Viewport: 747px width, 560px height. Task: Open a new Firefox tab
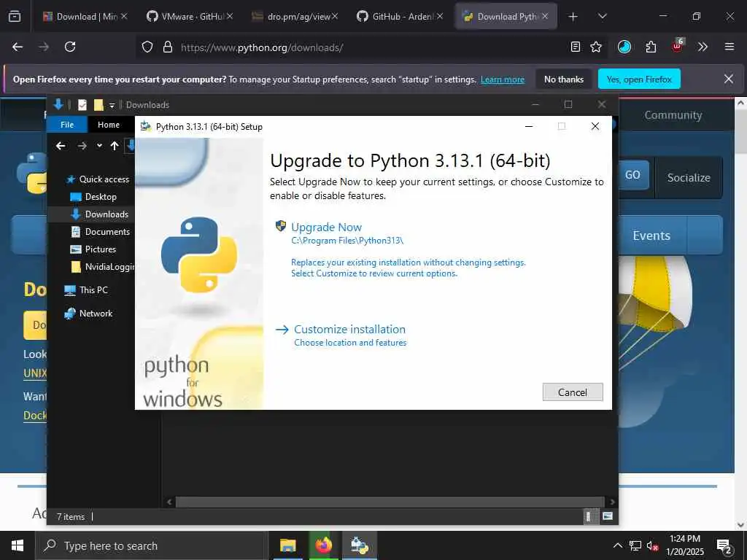pos(573,17)
